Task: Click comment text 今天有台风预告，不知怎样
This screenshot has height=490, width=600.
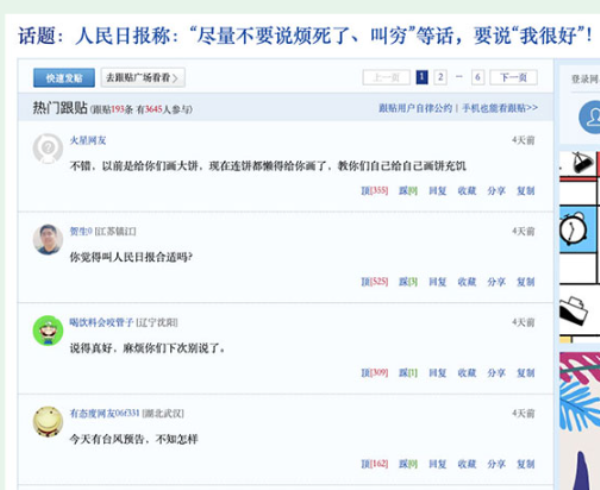Action: (134, 439)
